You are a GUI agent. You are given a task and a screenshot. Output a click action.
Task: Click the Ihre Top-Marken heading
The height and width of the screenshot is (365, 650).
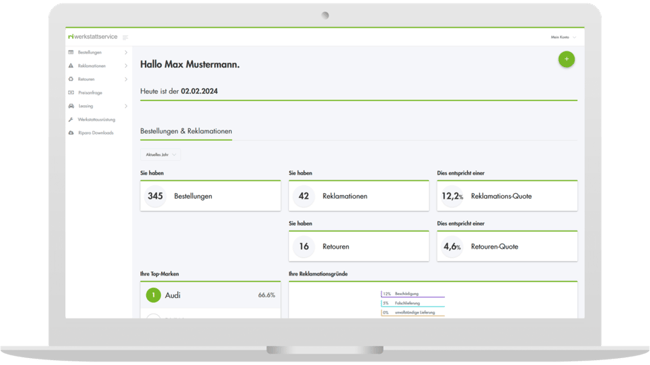coord(160,274)
